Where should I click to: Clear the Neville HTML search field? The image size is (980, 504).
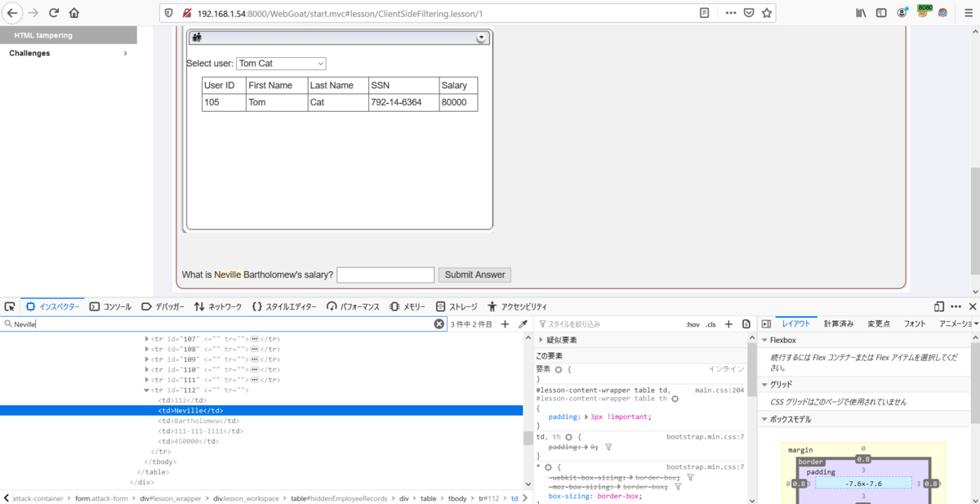point(439,324)
